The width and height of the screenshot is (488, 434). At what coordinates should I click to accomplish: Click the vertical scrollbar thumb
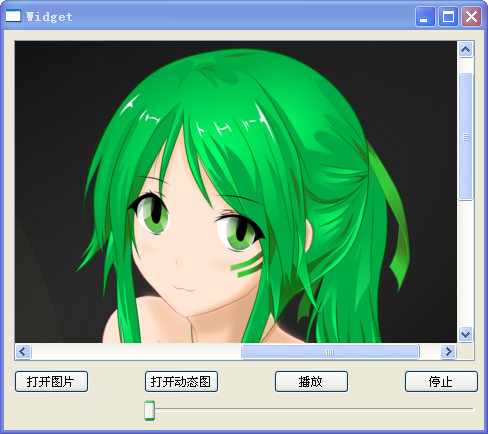466,137
